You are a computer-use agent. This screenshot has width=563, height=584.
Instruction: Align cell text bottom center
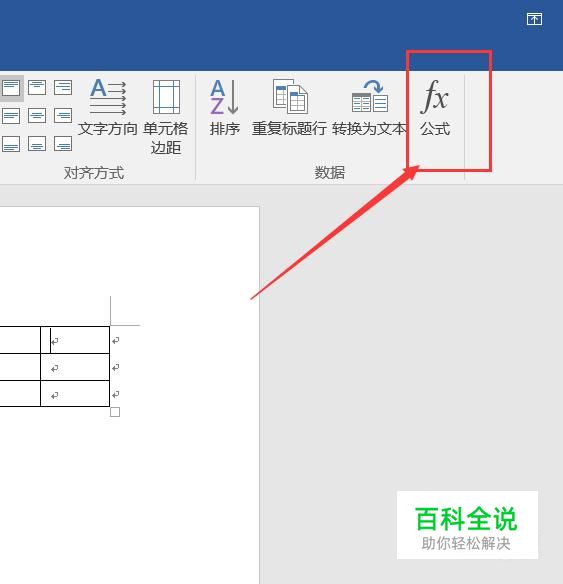(37, 143)
